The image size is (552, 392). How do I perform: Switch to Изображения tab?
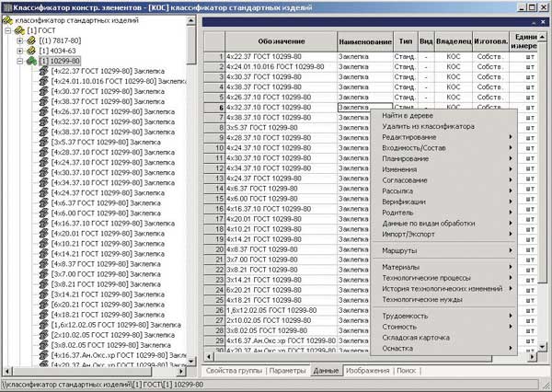point(367,371)
